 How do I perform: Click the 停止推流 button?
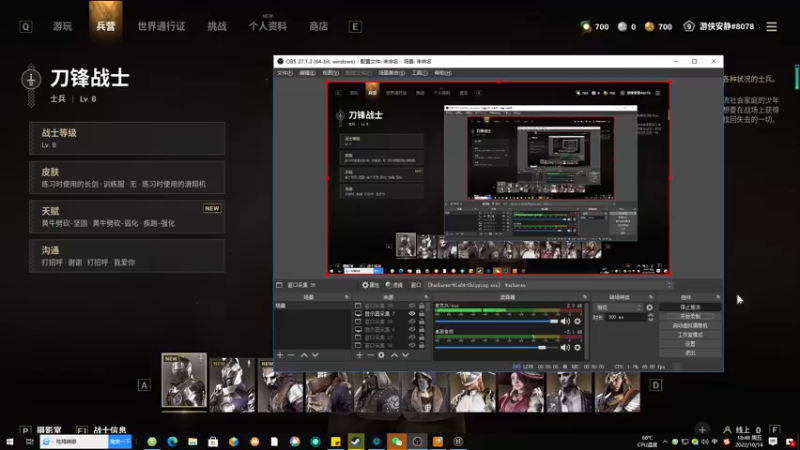690,307
